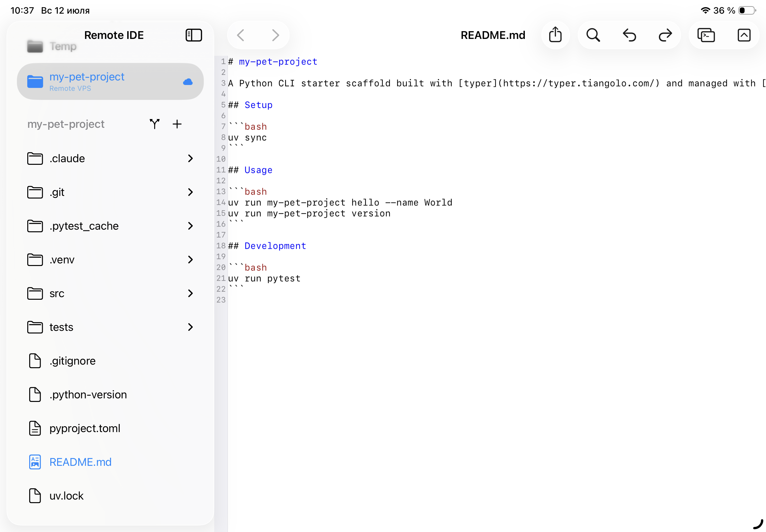Click the README.md file icon
Viewport: 766px width, 532px height.
point(35,462)
